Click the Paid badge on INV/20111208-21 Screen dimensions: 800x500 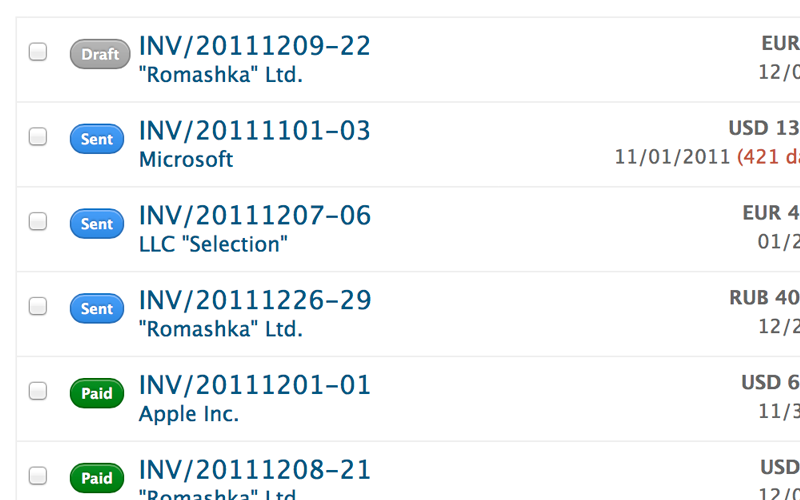(96, 478)
